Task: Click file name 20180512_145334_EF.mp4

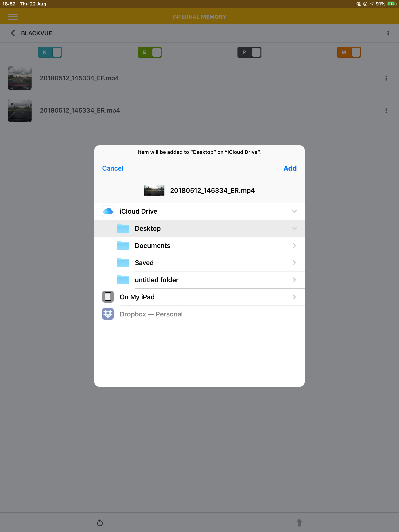Action: (x=79, y=78)
